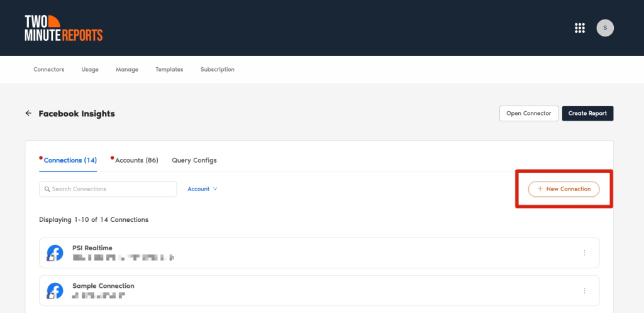
Task: Click the Open Connector button
Action: [x=528, y=113]
